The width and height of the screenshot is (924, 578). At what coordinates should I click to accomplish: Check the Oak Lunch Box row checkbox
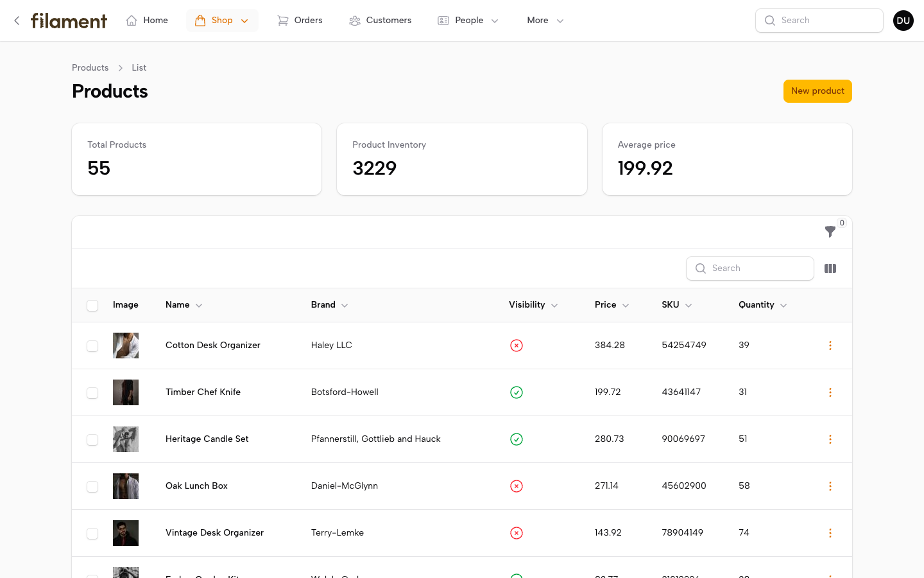[x=92, y=487]
